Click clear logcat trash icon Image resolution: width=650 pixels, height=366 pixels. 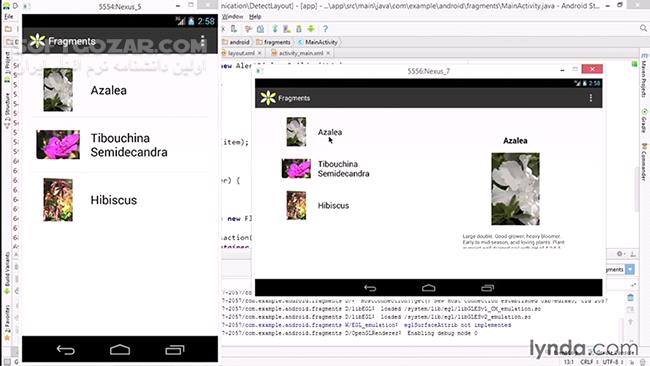click(x=631, y=298)
